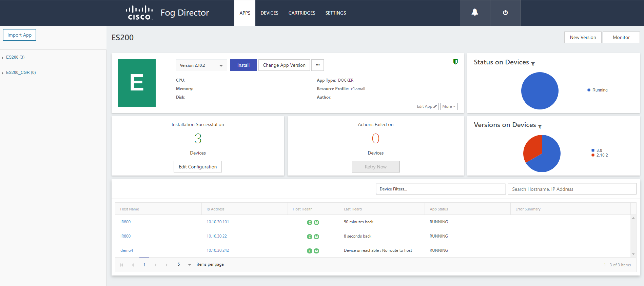Click the Edit App pencil button
This screenshot has width=644, height=286.
point(427,106)
